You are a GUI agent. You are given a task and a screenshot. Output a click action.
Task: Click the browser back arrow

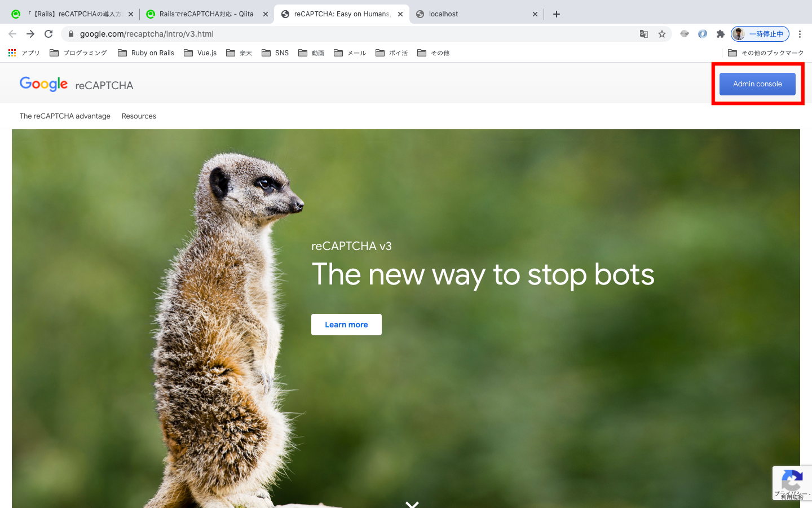pyautogui.click(x=12, y=34)
